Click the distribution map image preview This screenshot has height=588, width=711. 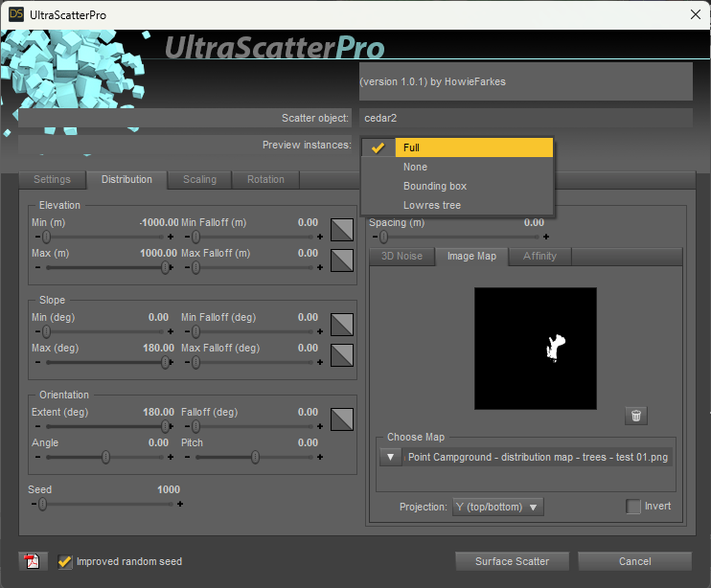pos(536,349)
